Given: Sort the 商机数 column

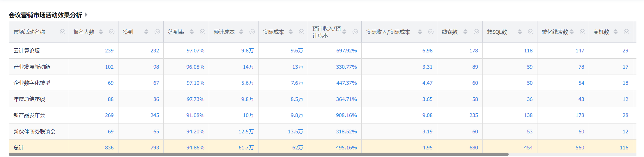Looking at the screenshot, I should pos(615,32).
